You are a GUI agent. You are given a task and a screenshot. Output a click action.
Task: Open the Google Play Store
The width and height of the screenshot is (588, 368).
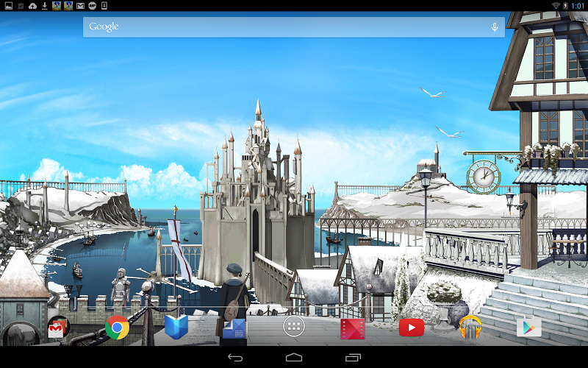click(x=528, y=328)
